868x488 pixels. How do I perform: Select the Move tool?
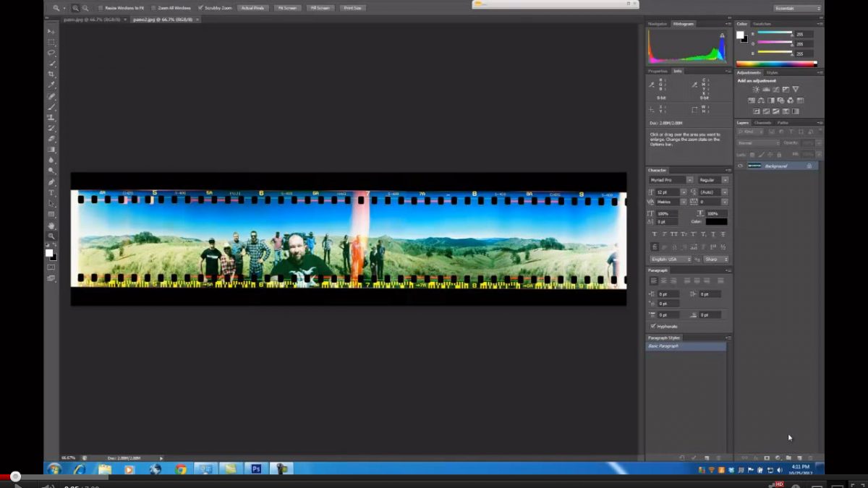coord(51,32)
